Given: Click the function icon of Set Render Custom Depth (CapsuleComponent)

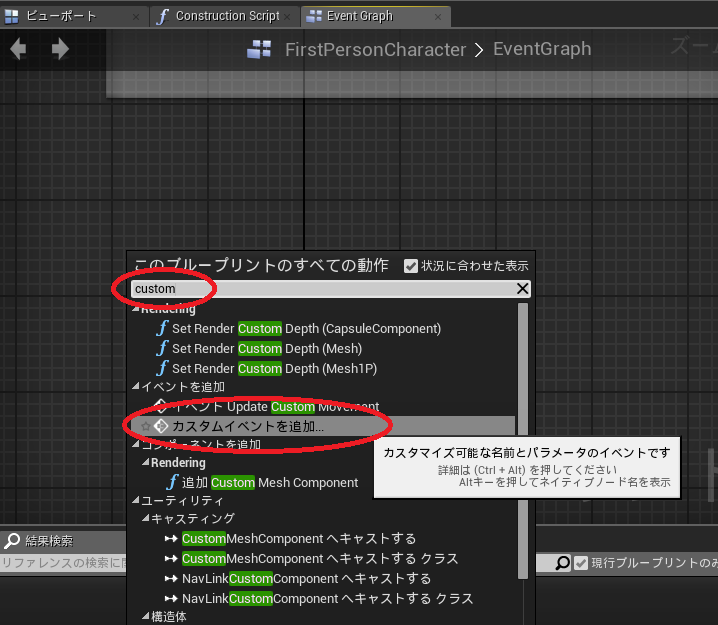Looking at the screenshot, I should tap(162, 328).
